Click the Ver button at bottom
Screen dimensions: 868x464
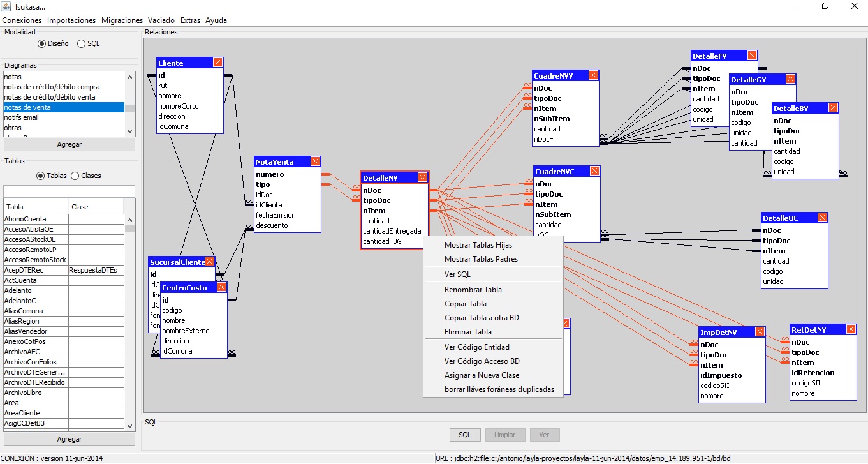pyautogui.click(x=544, y=435)
